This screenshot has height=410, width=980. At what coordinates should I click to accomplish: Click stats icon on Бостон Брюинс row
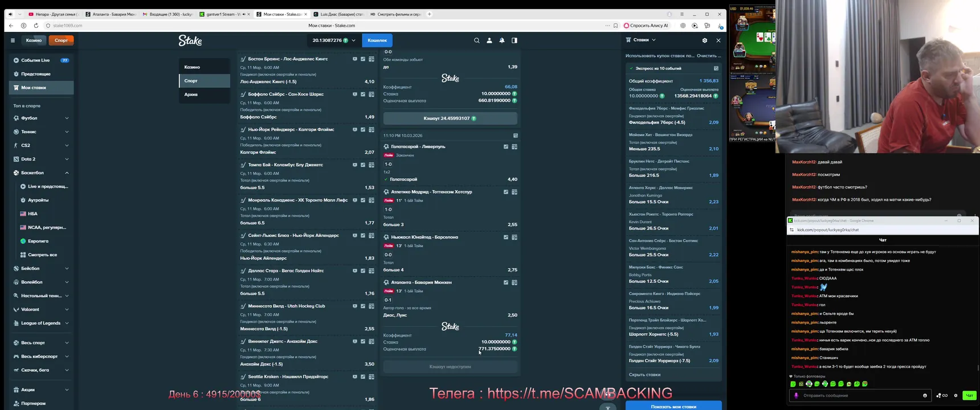pos(363,59)
